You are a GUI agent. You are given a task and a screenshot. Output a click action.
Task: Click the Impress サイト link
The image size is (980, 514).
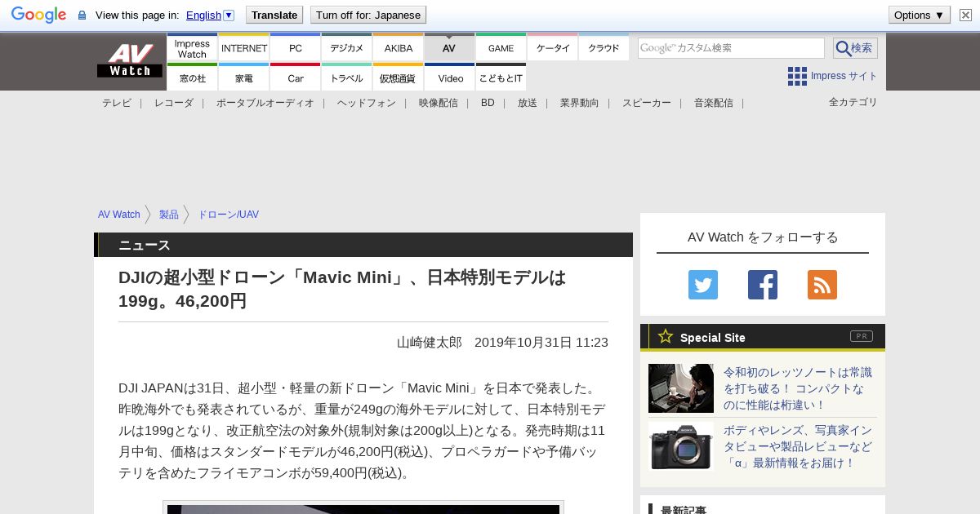(x=844, y=76)
